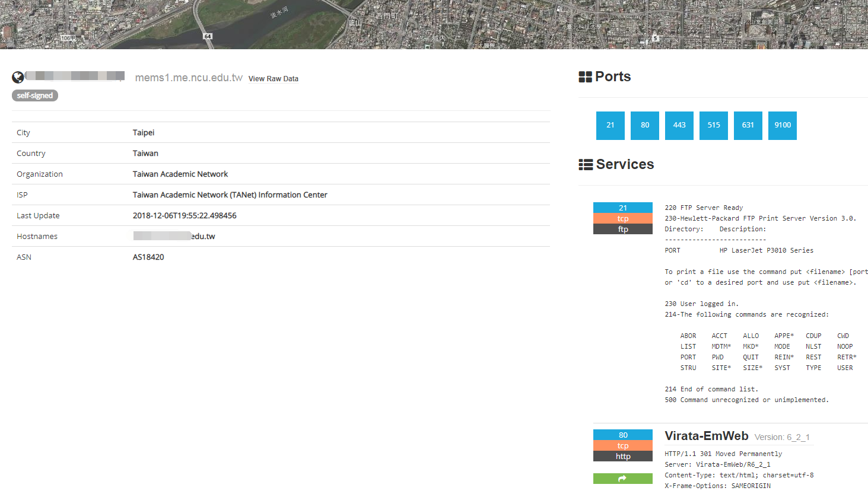The width and height of the screenshot is (868, 494).
Task: Click the port 9100 tile
Action: click(x=782, y=125)
